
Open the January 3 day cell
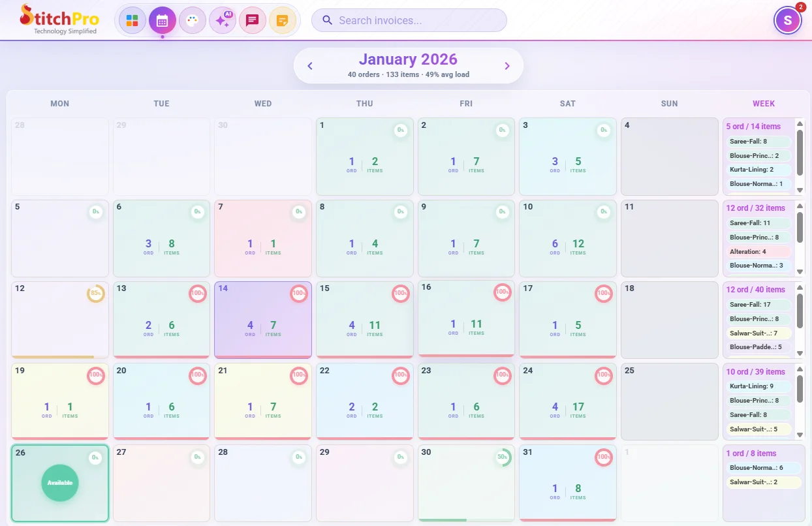pyautogui.click(x=568, y=157)
